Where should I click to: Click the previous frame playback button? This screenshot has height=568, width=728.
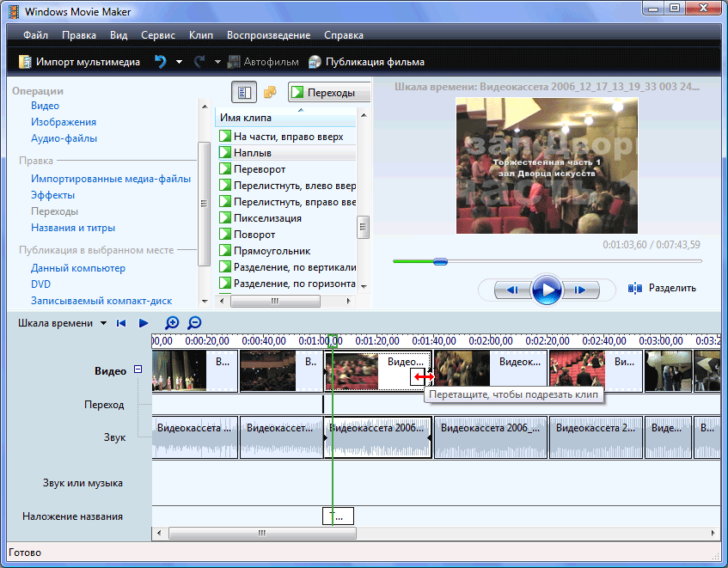(x=512, y=290)
